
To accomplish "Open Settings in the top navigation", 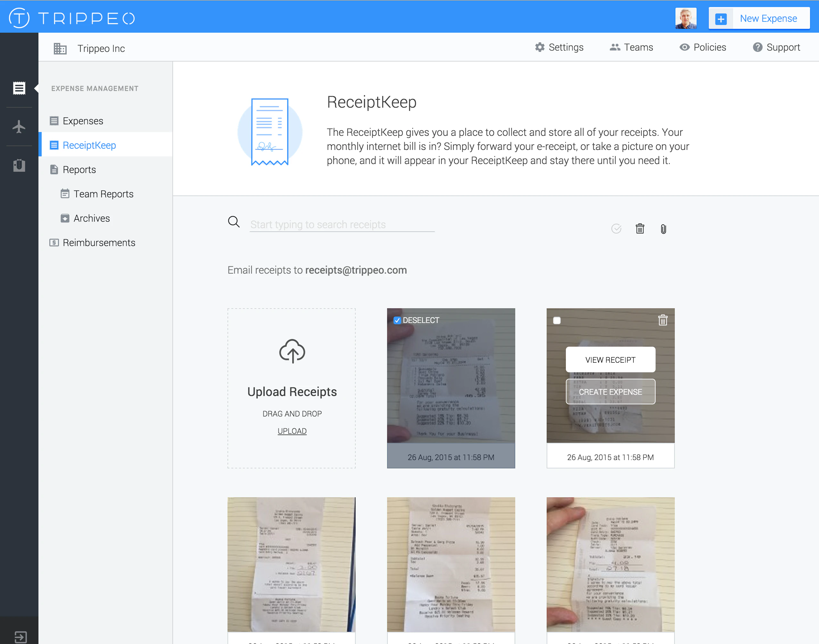I will (559, 47).
